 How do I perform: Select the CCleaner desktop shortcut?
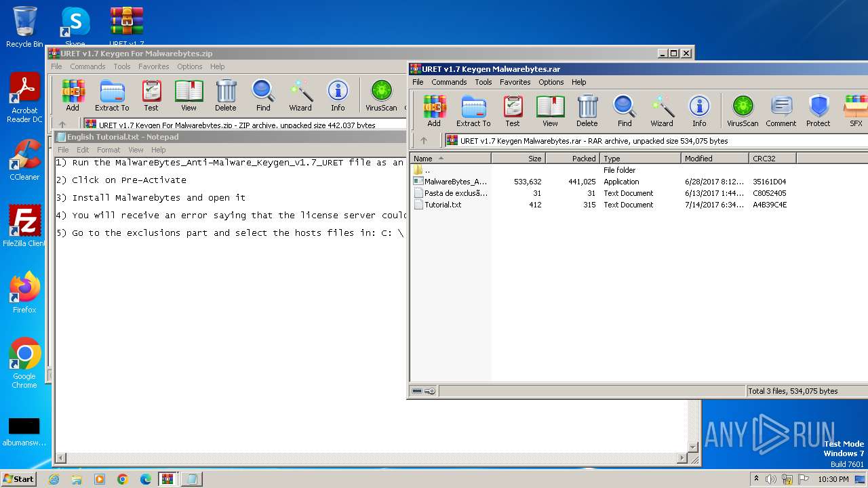(x=24, y=160)
